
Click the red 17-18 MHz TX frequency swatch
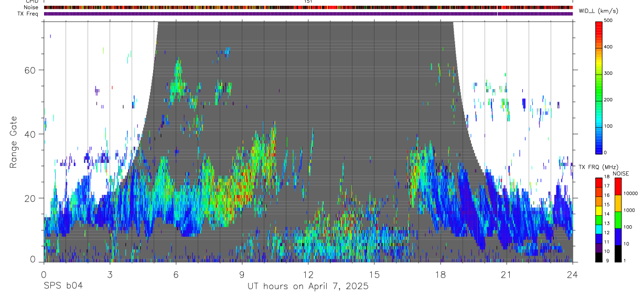598,183
